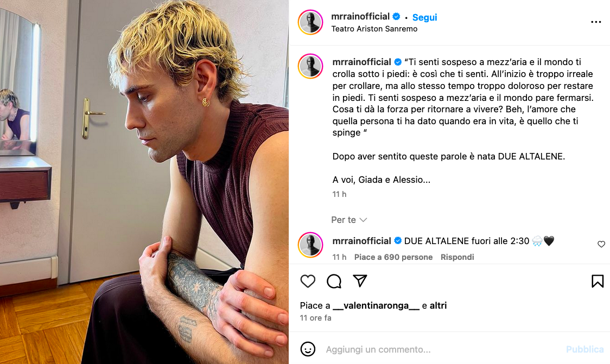Open comments via the speech bubble icon
The height and width of the screenshot is (364, 610).
(334, 281)
